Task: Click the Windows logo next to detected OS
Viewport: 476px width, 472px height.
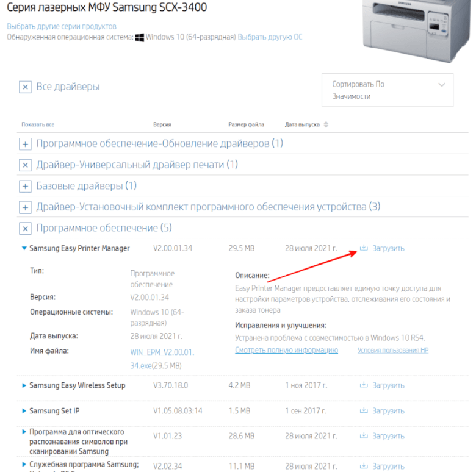Action: tap(140, 37)
